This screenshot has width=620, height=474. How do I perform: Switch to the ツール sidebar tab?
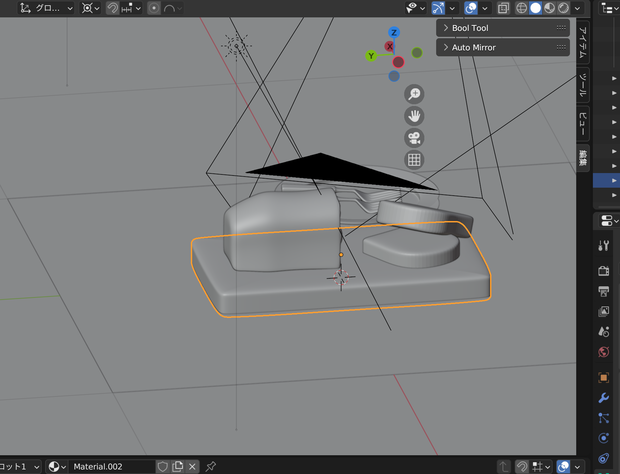click(x=583, y=85)
